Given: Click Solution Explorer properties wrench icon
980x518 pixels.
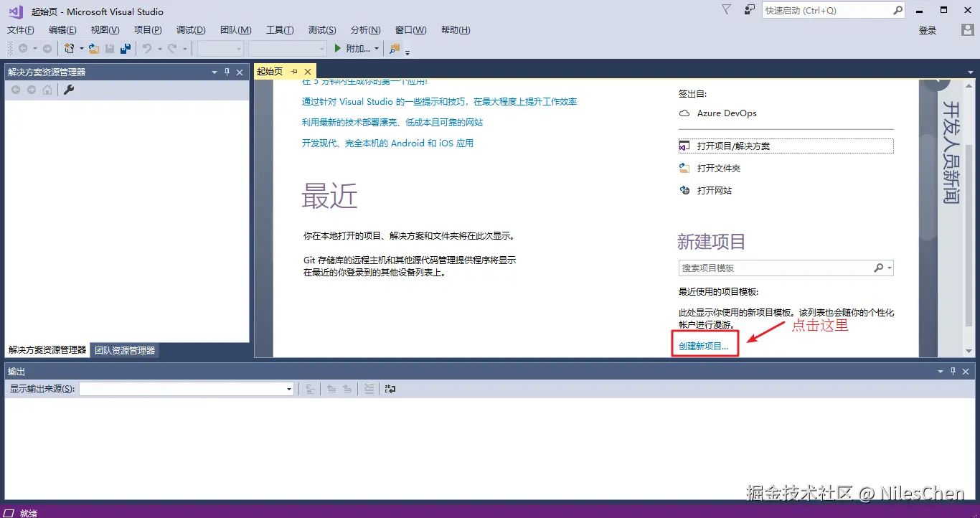Looking at the screenshot, I should pos(70,90).
